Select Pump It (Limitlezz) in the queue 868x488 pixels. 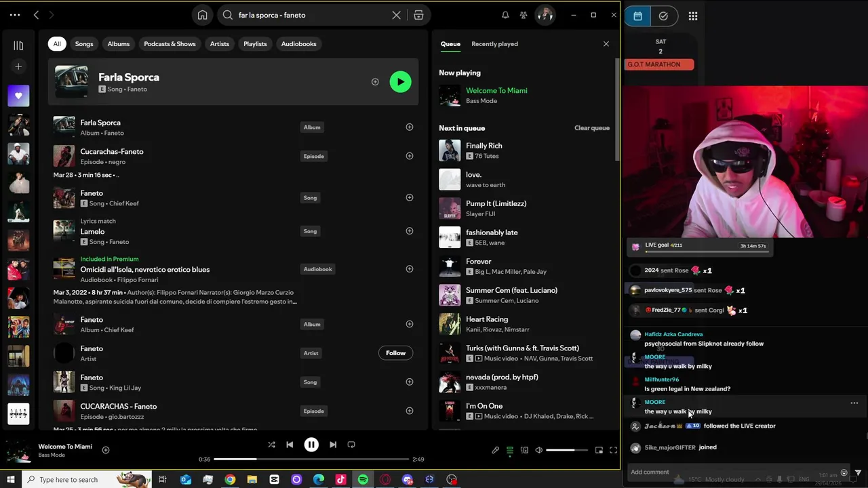524,208
